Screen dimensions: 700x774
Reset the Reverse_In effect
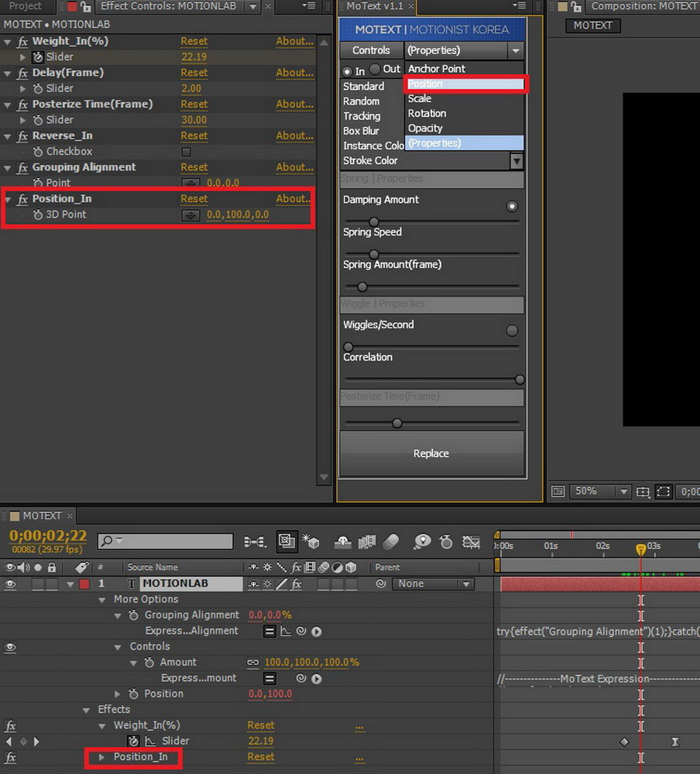pos(194,135)
